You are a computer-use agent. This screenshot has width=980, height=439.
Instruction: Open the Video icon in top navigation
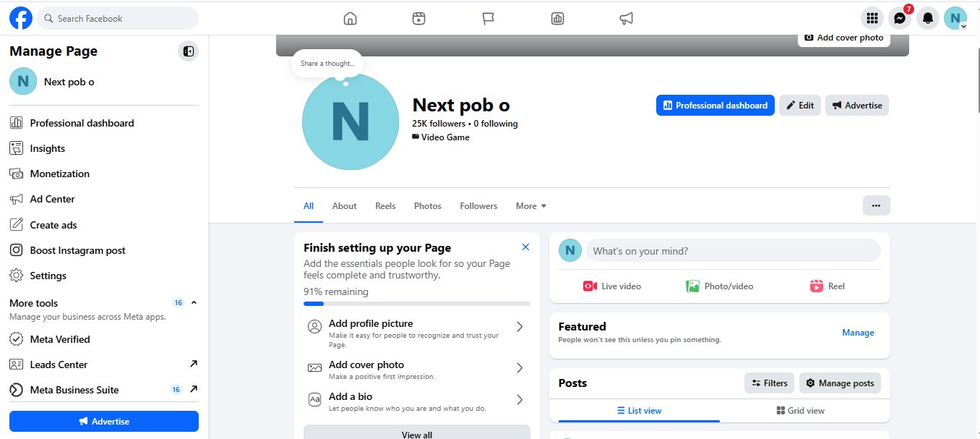pos(418,19)
